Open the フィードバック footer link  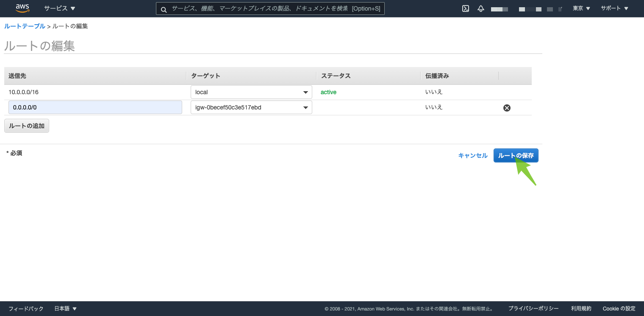[26, 309]
